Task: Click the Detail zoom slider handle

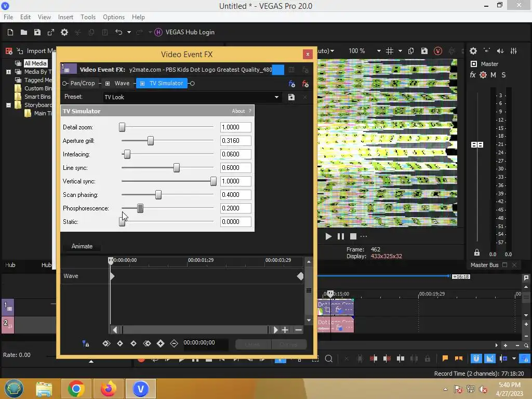Action: (122, 127)
